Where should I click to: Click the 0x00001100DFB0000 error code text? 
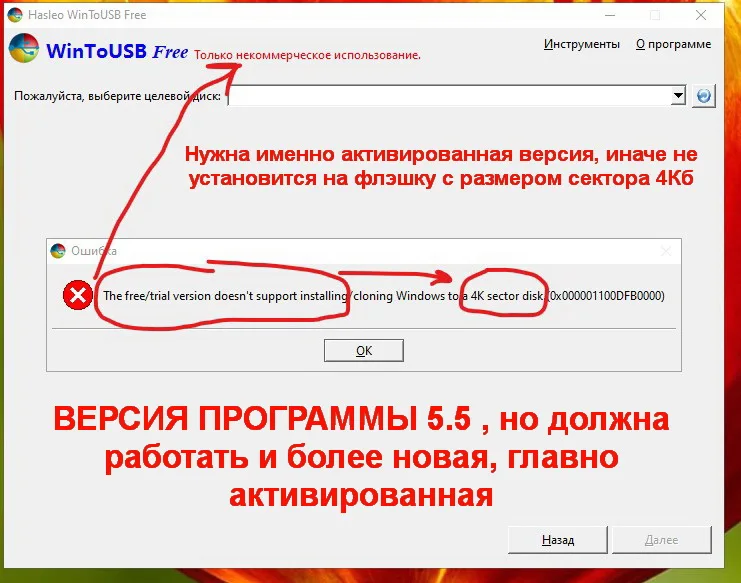pos(606,296)
